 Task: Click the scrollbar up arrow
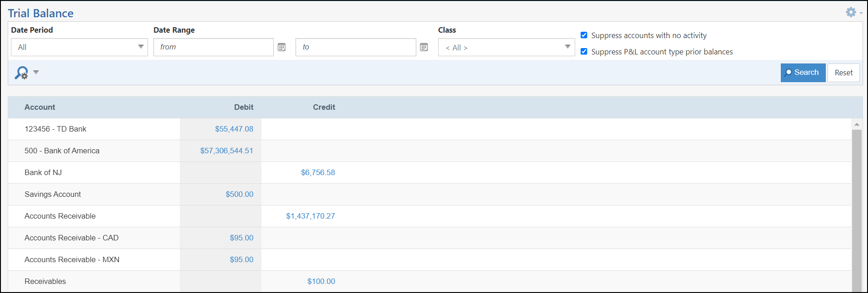point(857,124)
